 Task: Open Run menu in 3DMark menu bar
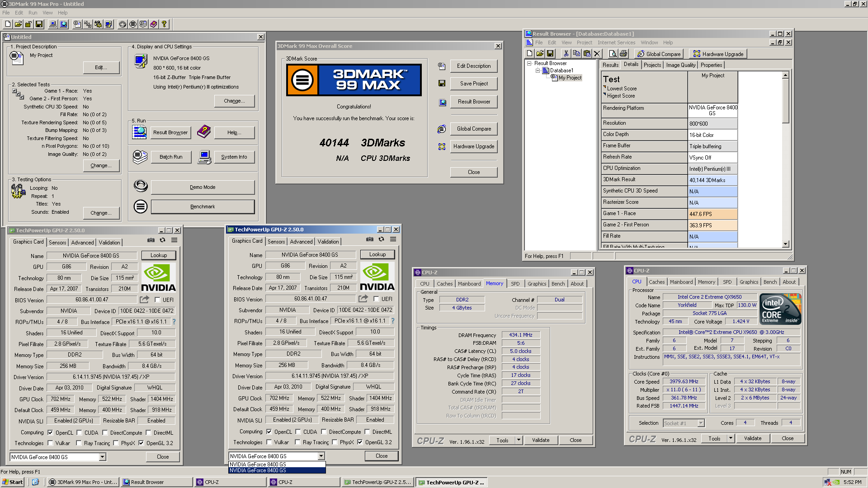[x=33, y=13]
